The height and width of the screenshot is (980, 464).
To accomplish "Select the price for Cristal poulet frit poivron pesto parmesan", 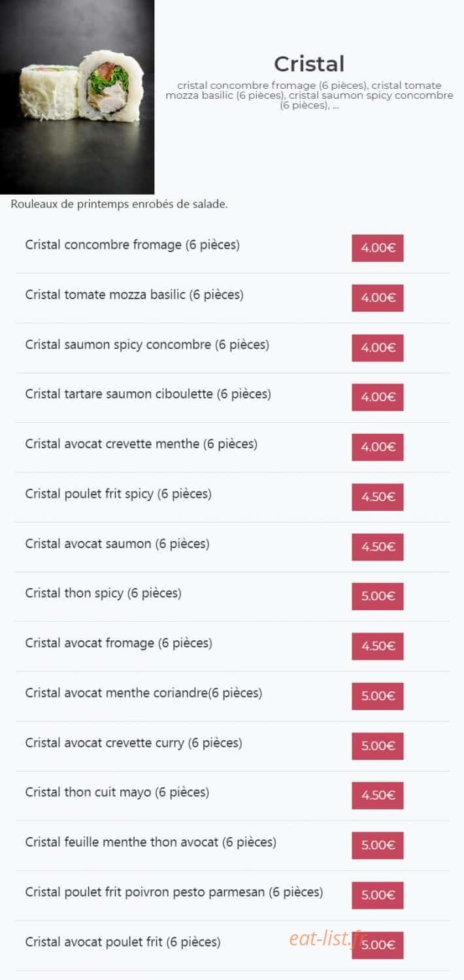I will pos(378,895).
